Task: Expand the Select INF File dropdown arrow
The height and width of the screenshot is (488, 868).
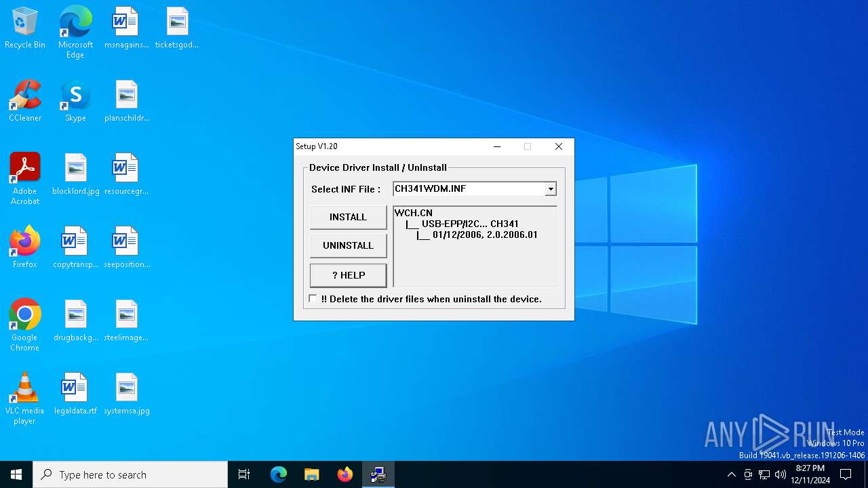Action: [x=551, y=189]
